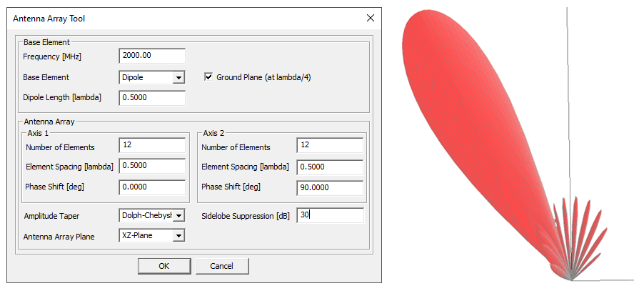Select the Dipole Length input field
Screen dimensions: 644x291
point(151,98)
